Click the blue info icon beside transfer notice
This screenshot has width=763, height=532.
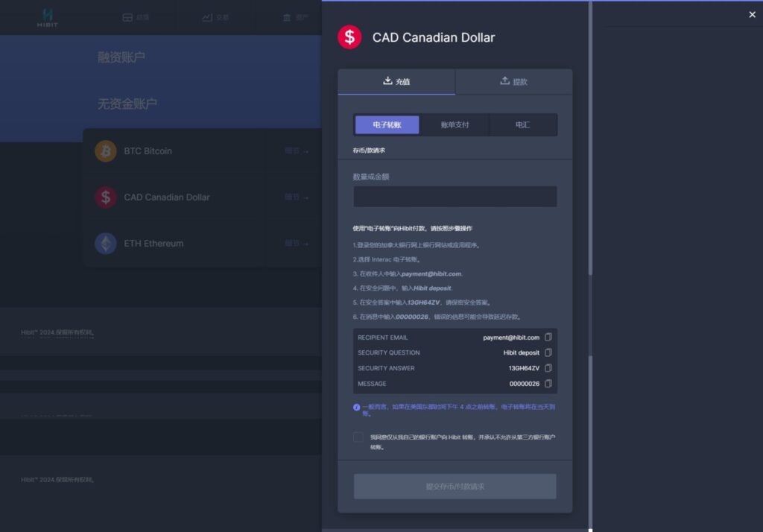point(357,407)
